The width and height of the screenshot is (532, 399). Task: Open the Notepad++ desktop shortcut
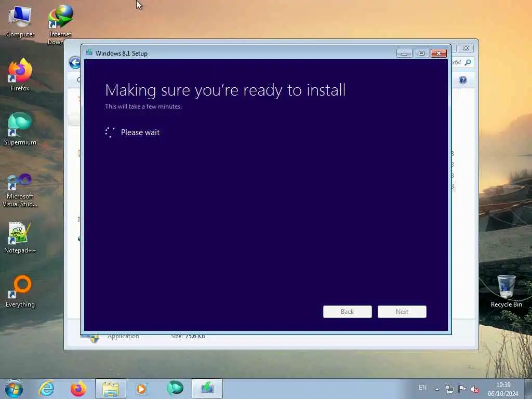pyautogui.click(x=20, y=237)
